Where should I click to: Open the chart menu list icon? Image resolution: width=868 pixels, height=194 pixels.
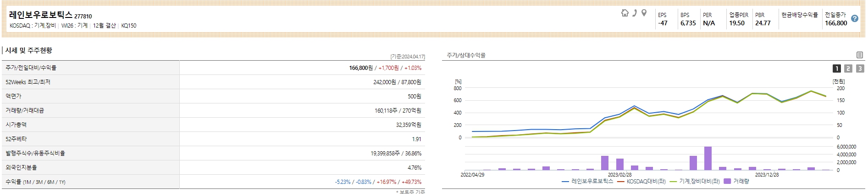[x=860, y=55]
